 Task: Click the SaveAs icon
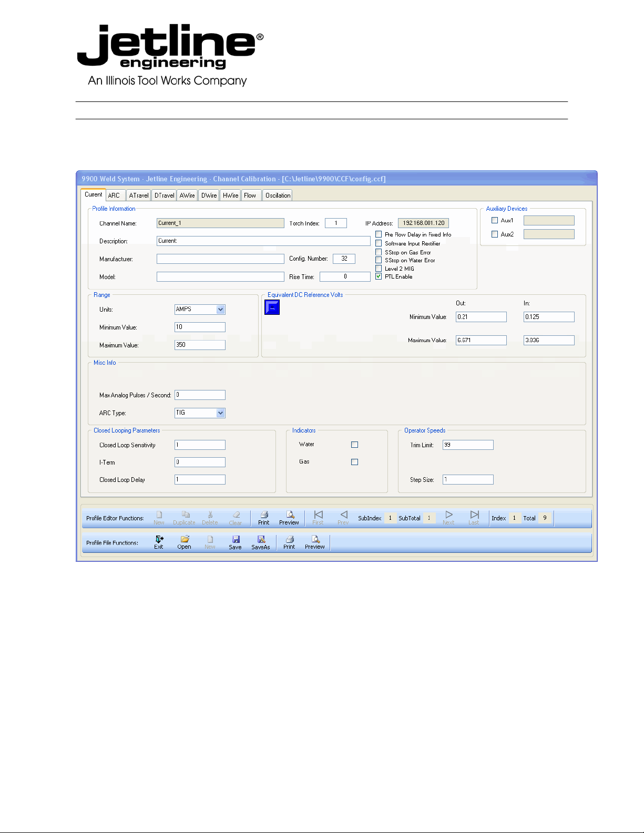click(x=261, y=540)
